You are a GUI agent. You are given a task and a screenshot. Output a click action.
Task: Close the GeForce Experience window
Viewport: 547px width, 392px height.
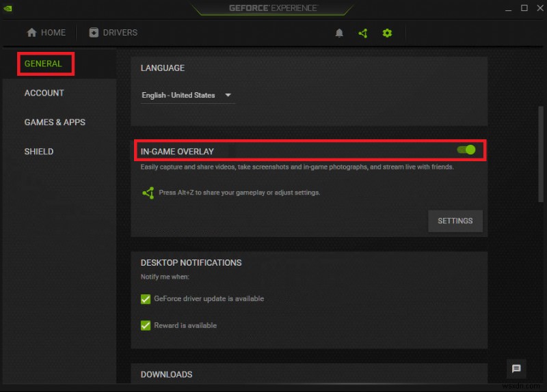tap(539, 8)
